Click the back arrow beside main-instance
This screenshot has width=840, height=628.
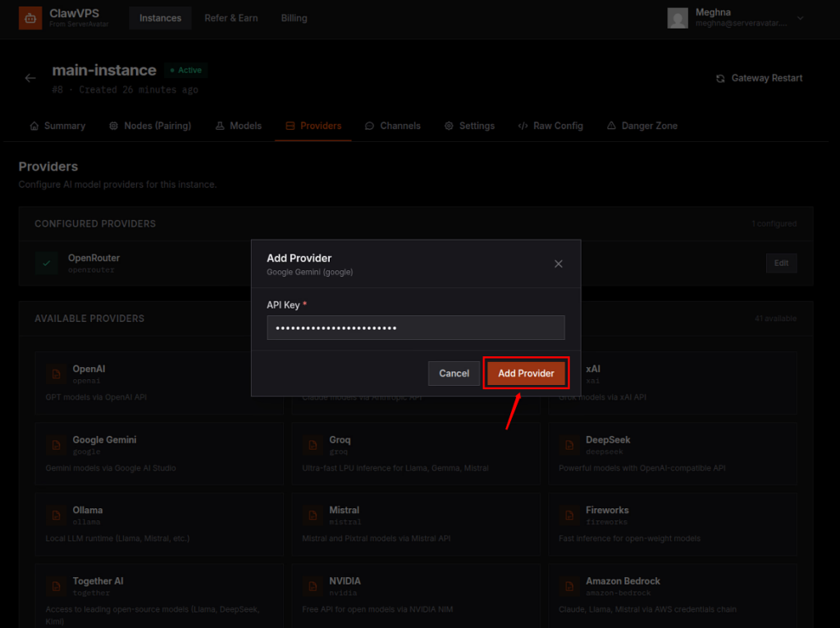coord(30,77)
